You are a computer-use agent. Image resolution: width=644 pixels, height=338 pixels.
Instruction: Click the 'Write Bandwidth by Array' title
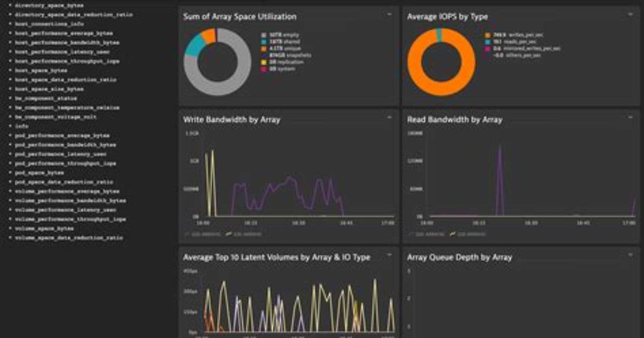click(x=232, y=119)
